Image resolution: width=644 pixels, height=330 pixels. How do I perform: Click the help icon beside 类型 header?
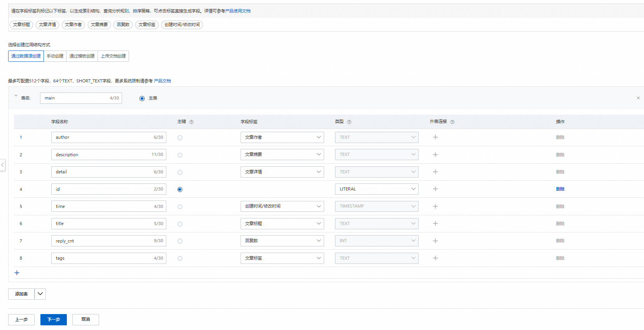click(x=349, y=122)
